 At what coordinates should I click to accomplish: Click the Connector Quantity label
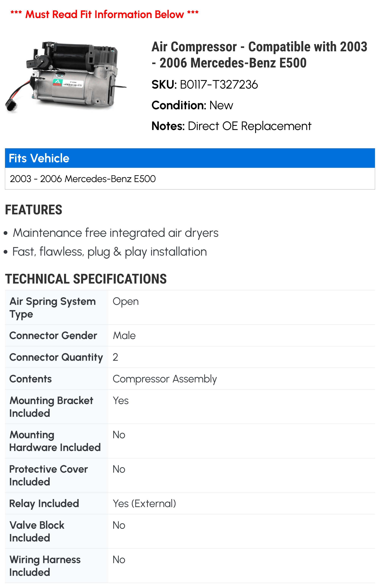pyautogui.click(x=56, y=357)
